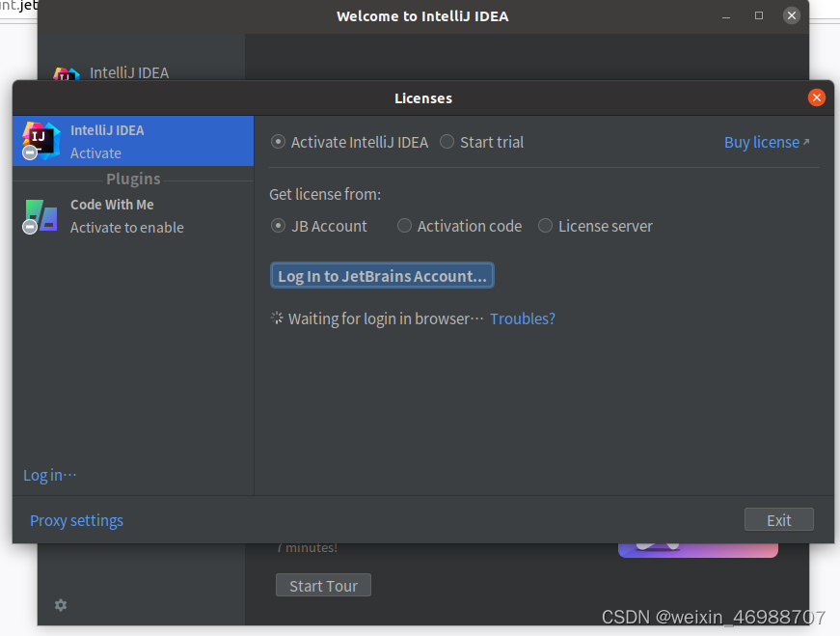The height and width of the screenshot is (636, 840).
Task: Close the Welcome to IntelliJ IDEA window
Action: point(791,15)
